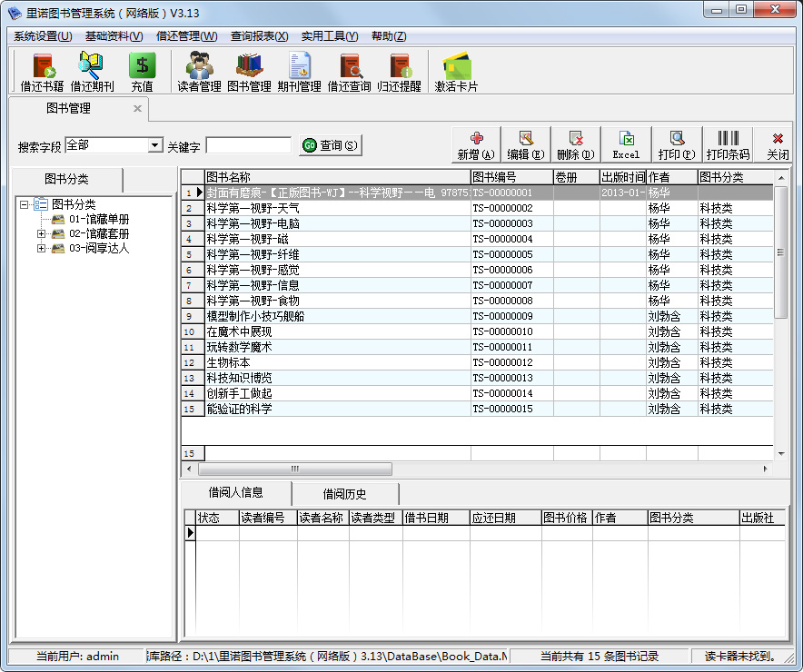Open 借还查询 toolbar icon
This screenshot has width=803, height=672.
[349, 72]
